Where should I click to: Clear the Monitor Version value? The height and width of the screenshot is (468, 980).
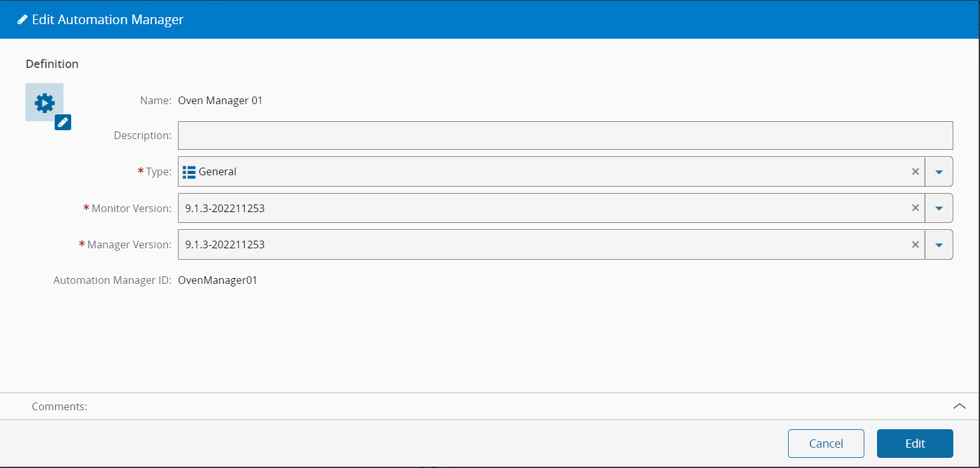click(915, 208)
